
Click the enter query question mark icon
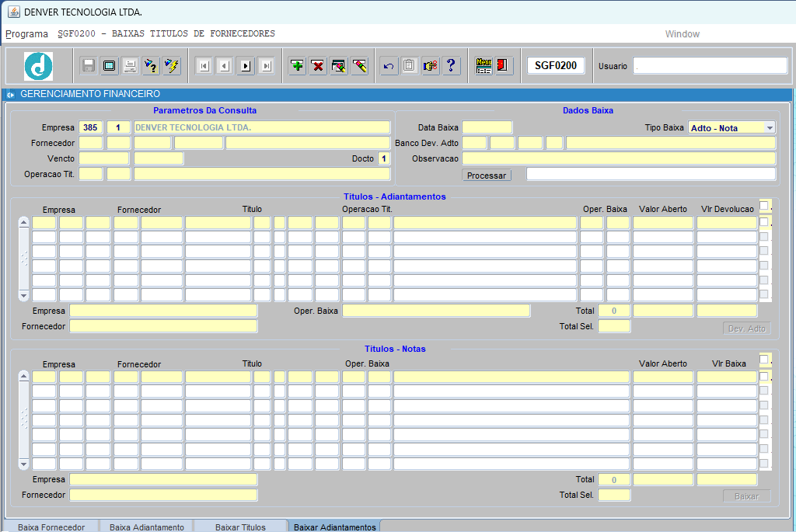(x=151, y=66)
